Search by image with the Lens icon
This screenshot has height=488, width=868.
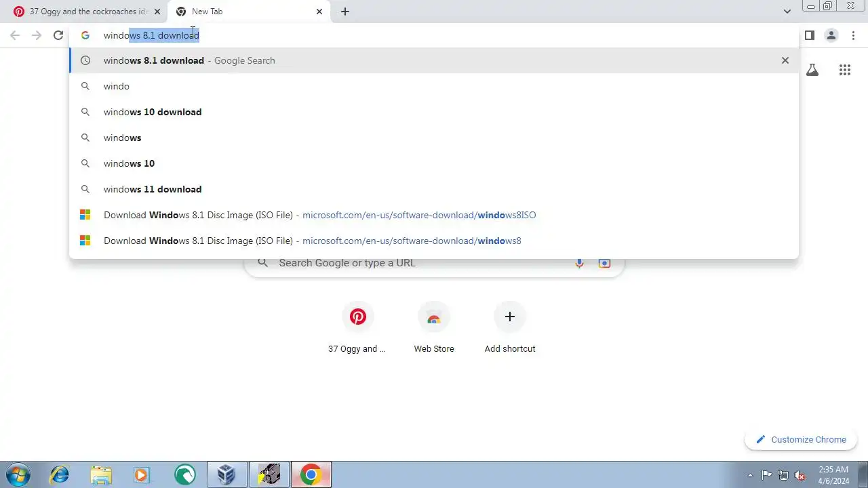tap(604, 263)
